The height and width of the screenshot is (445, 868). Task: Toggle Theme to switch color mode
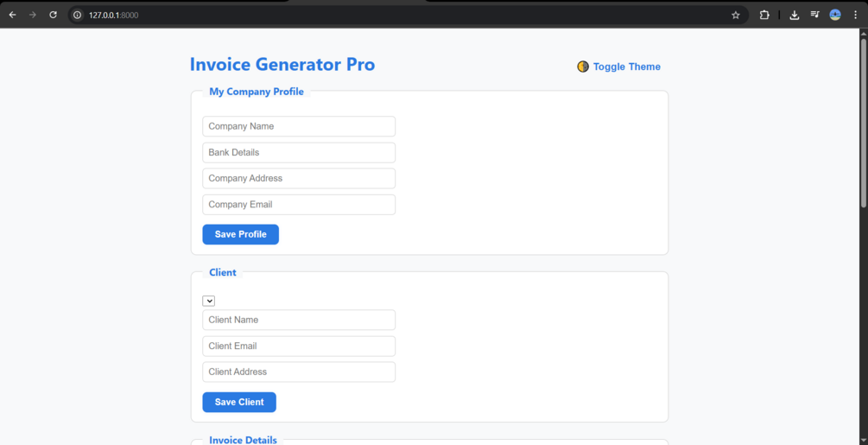coord(619,67)
